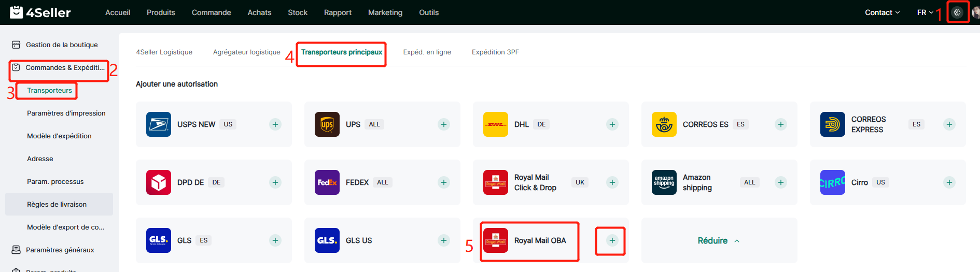Viewport: 980px width, 272px height.
Task: Add authorization for USPS NEW carrier
Action: pyautogui.click(x=275, y=124)
